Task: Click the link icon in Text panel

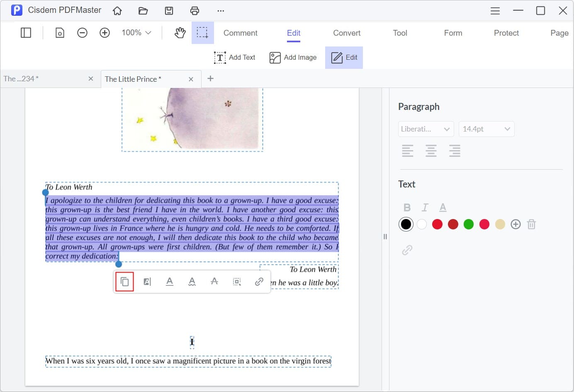Action: click(x=407, y=250)
